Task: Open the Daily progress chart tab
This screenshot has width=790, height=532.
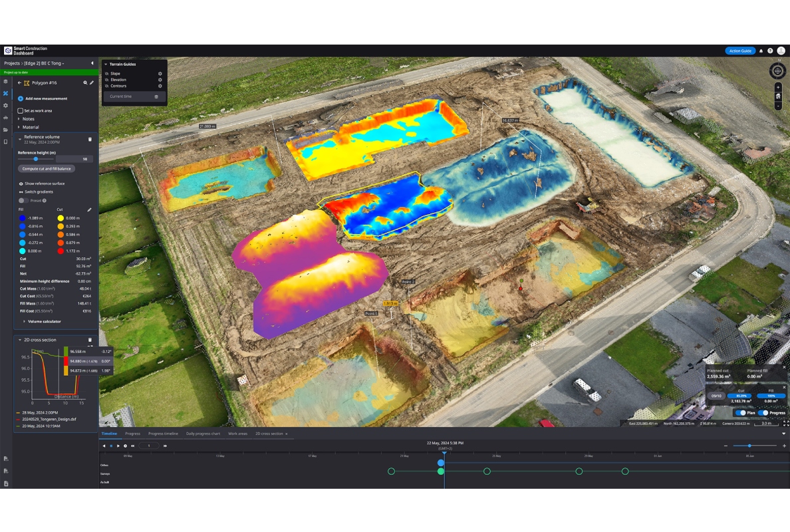Action: tap(203, 434)
